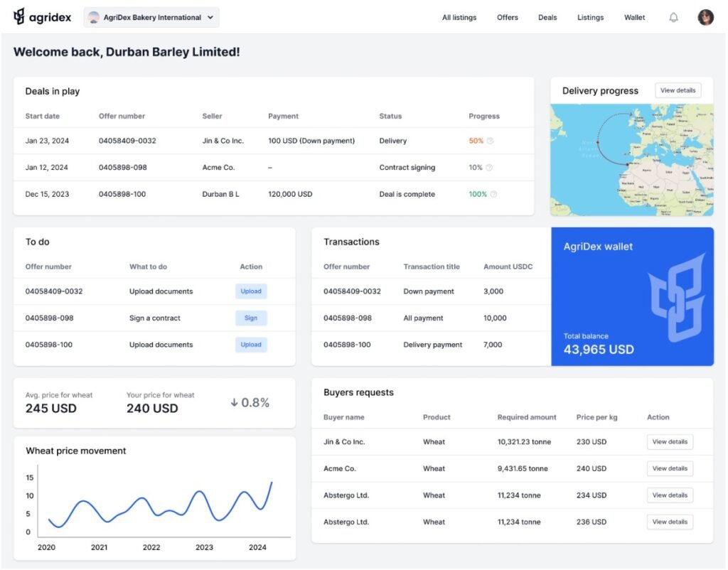The width and height of the screenshot is (728, 570).
Task: Click the wheat price down arrow indicator
Action: 234,403
